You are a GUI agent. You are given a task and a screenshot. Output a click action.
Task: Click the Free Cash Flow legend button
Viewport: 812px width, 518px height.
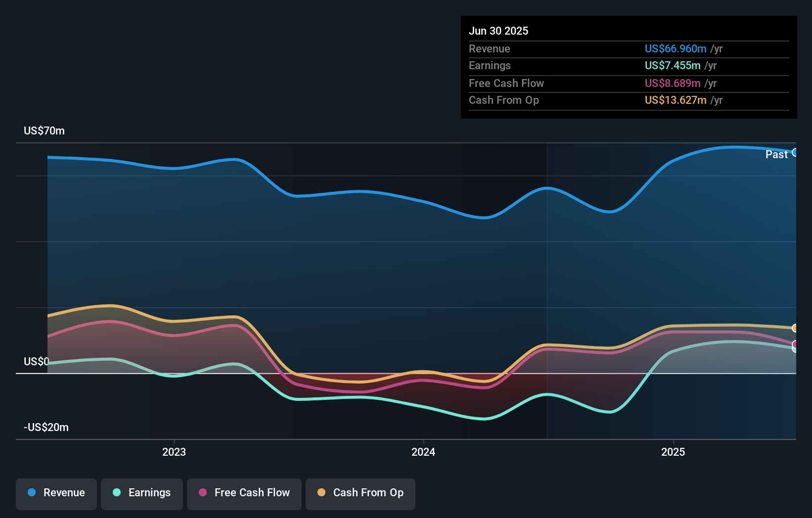(x=244, y=493)
